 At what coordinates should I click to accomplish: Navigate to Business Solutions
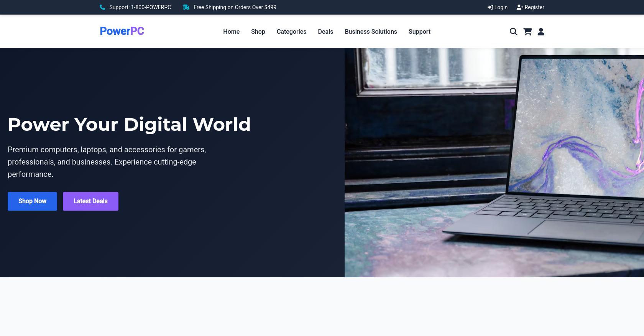[371, 32]
